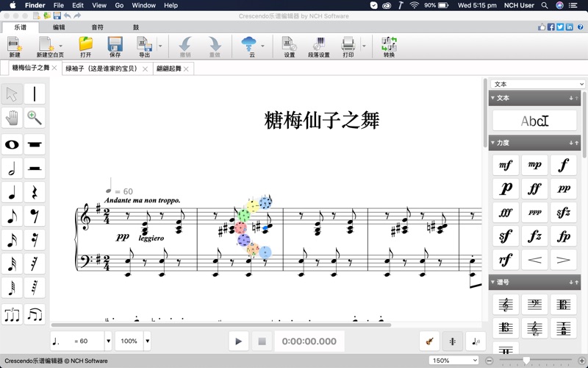Add a fortissimo ff dynamic marking
588x368 pixels.
click(x=534, y=188)
